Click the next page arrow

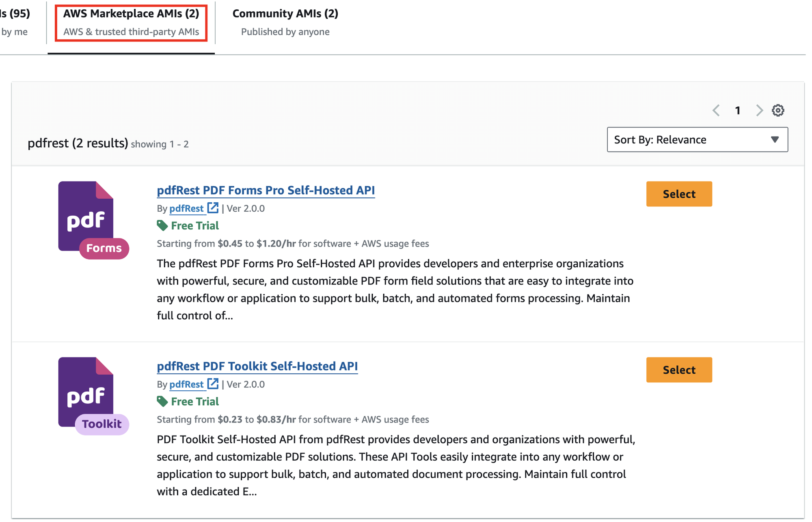tap(760, 110)
